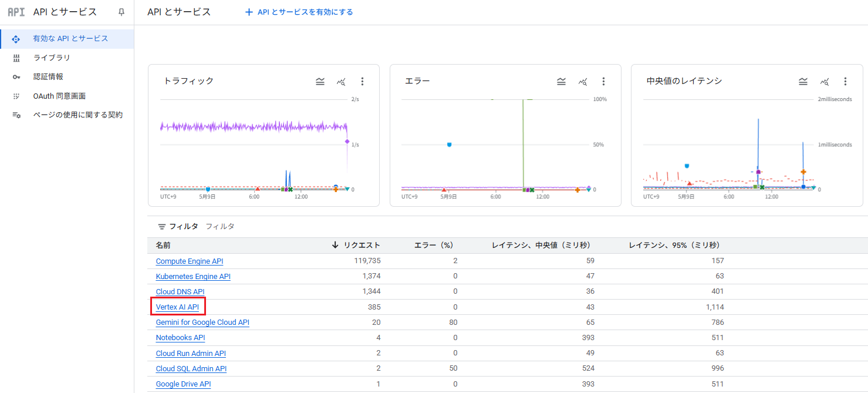Sort by レイテンシ、中央値（ミリ秒）column header
This screenshot has width=868, height=393.
(541, 245)
